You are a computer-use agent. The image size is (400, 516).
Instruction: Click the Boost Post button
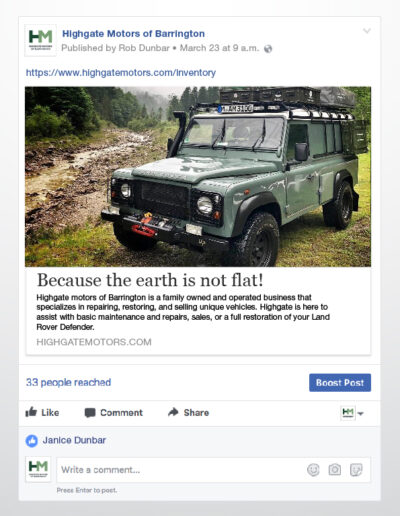pyautogui.click(x=340, y=383)
